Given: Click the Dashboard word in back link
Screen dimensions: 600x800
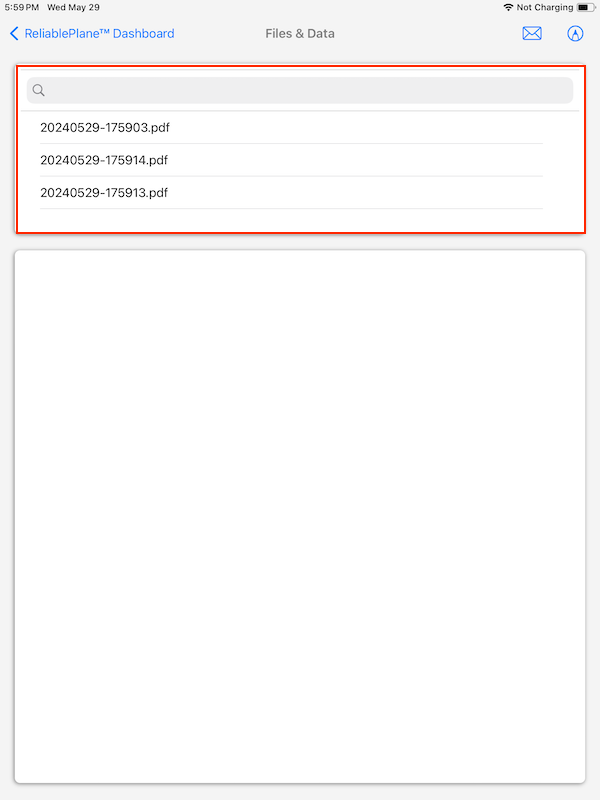Looking at the screenshot, I should (143, 34).
